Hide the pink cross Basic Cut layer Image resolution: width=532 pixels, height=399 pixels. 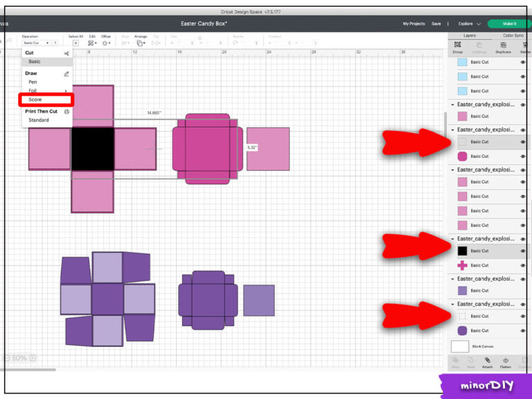(523, 266)
